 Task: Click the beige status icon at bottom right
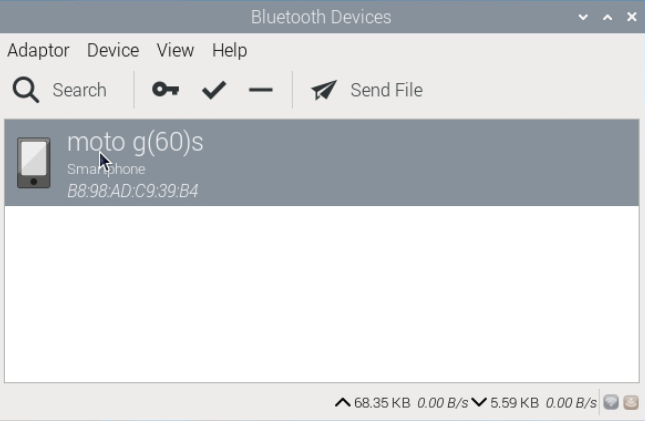tap(631, 402)
